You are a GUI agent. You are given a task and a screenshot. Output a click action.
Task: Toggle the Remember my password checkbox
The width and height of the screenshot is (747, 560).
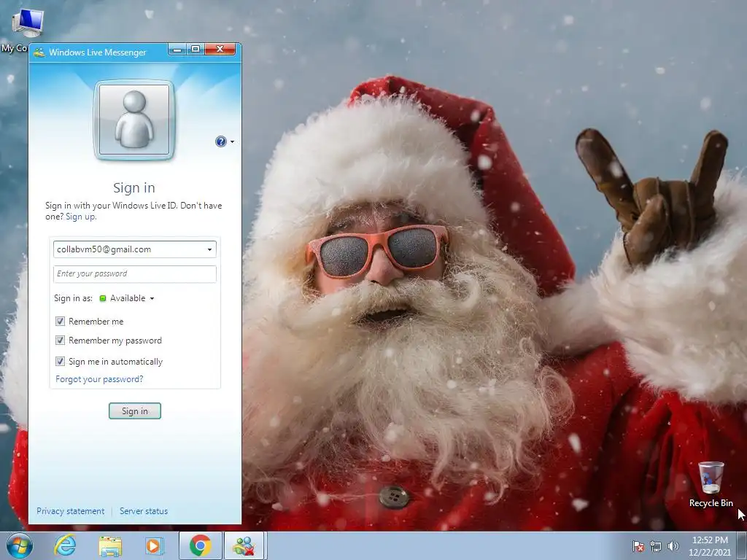60,341
